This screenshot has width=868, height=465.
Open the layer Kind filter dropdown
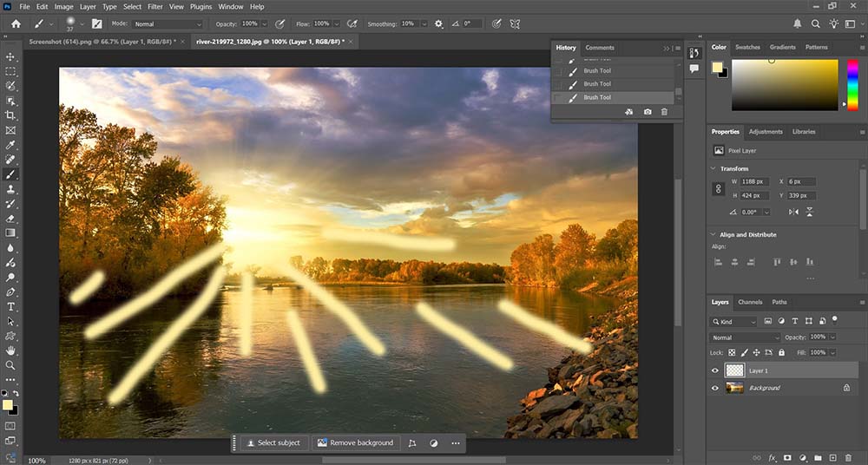732,322
